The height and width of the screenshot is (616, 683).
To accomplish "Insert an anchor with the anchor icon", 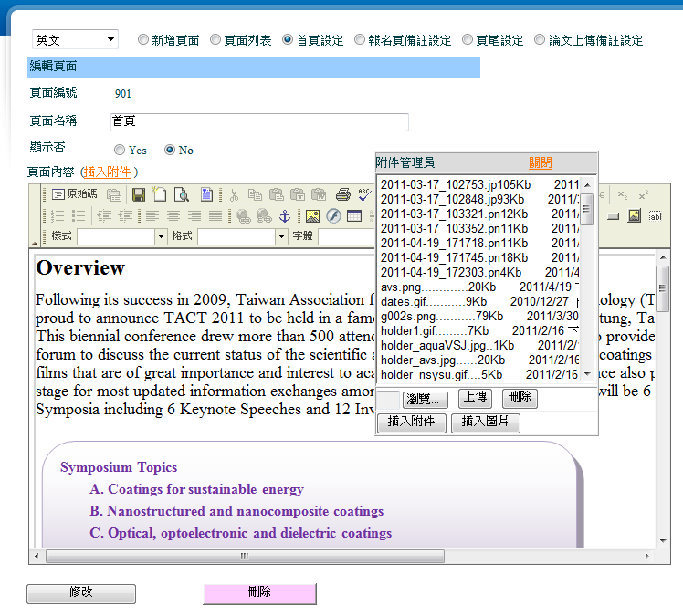I will 284,216.
